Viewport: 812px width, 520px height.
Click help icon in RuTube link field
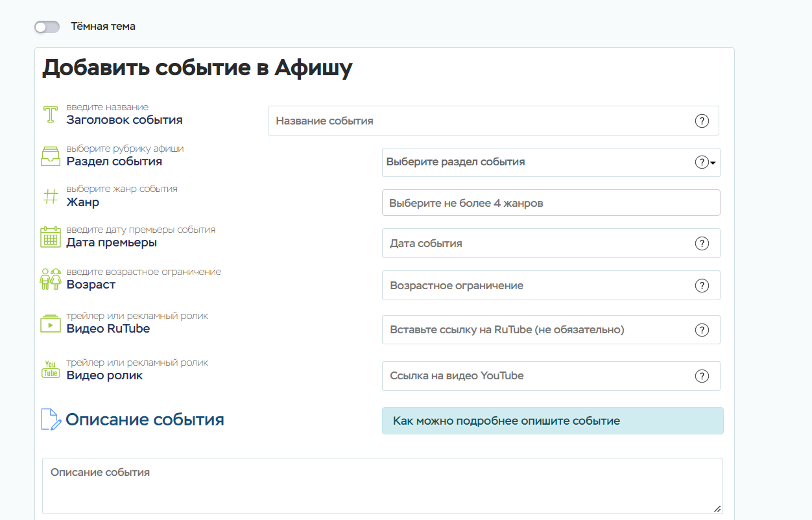[x=701, y=330]
